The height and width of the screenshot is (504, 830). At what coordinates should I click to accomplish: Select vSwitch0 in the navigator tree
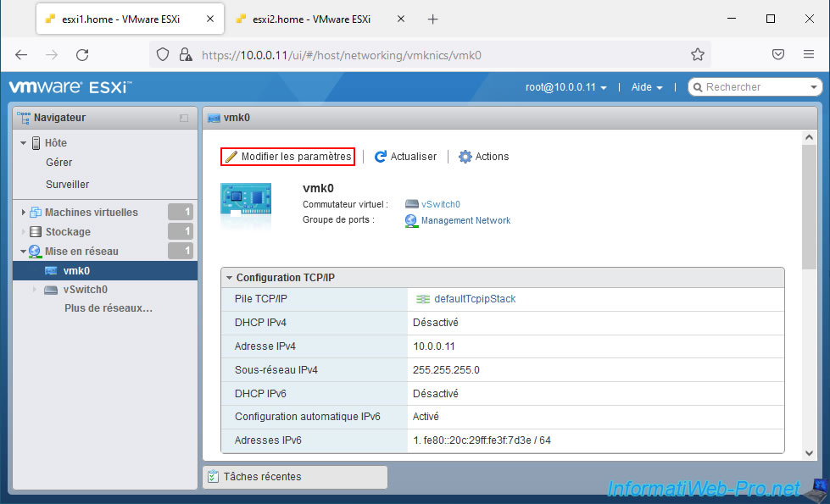pos(86,290)
